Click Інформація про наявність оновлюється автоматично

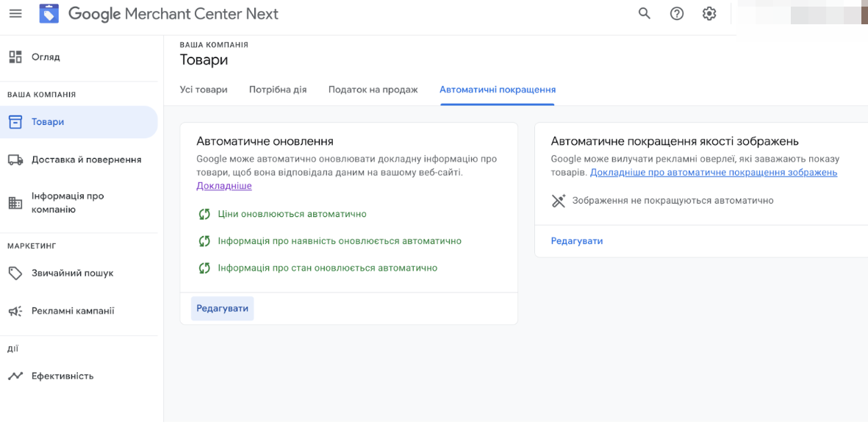click(340, 241)
